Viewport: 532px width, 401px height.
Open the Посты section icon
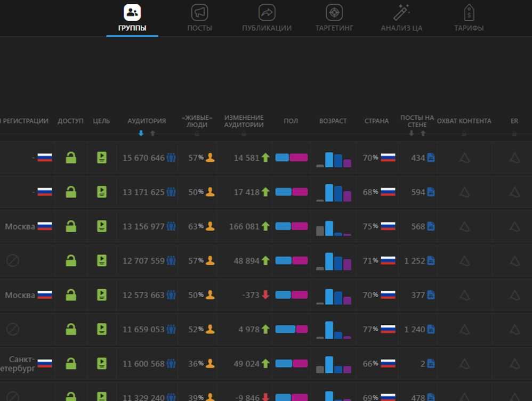(199, 13)
